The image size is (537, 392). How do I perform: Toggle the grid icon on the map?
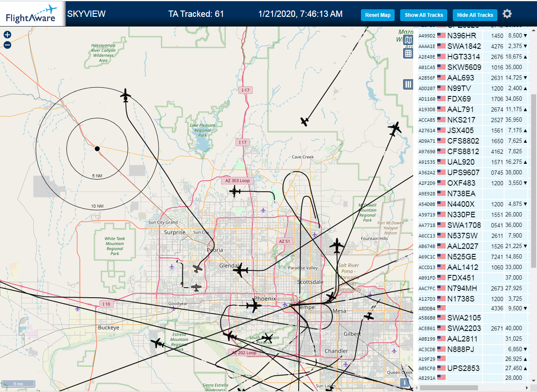click(x=408, y=53)
